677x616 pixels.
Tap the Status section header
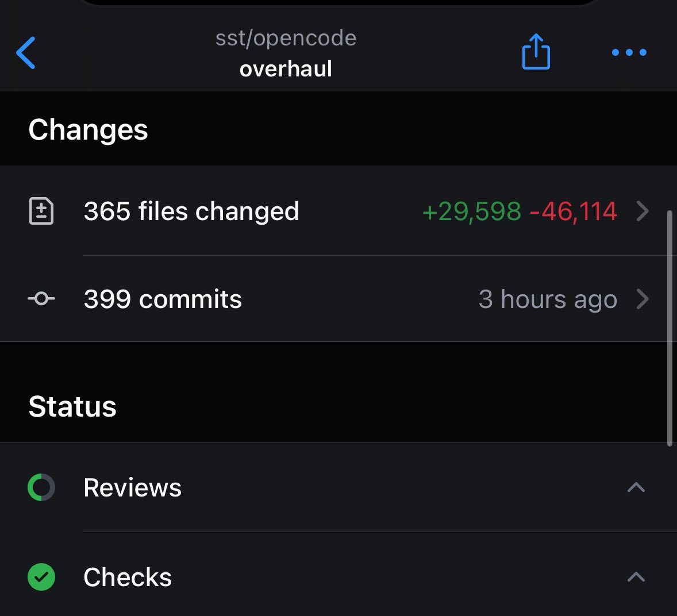[72, 406]
